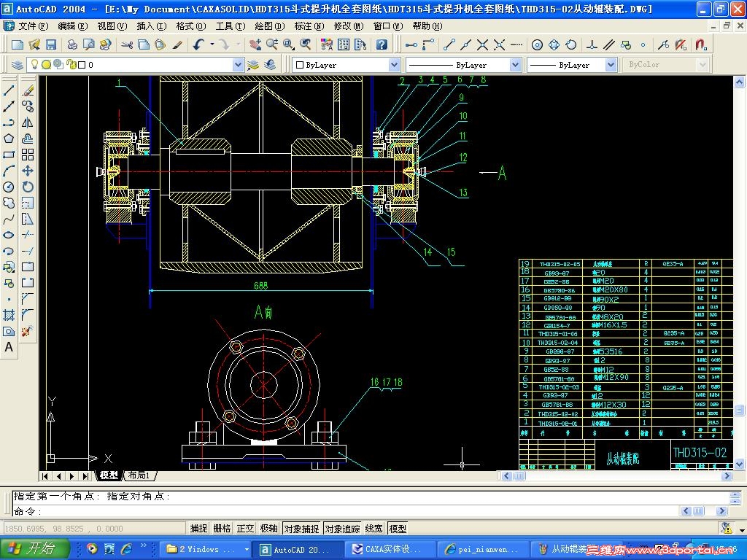The image size is (747, 560).
Task: Click the horizontal scrollbar right arrow
Action: tap(727, 475)
